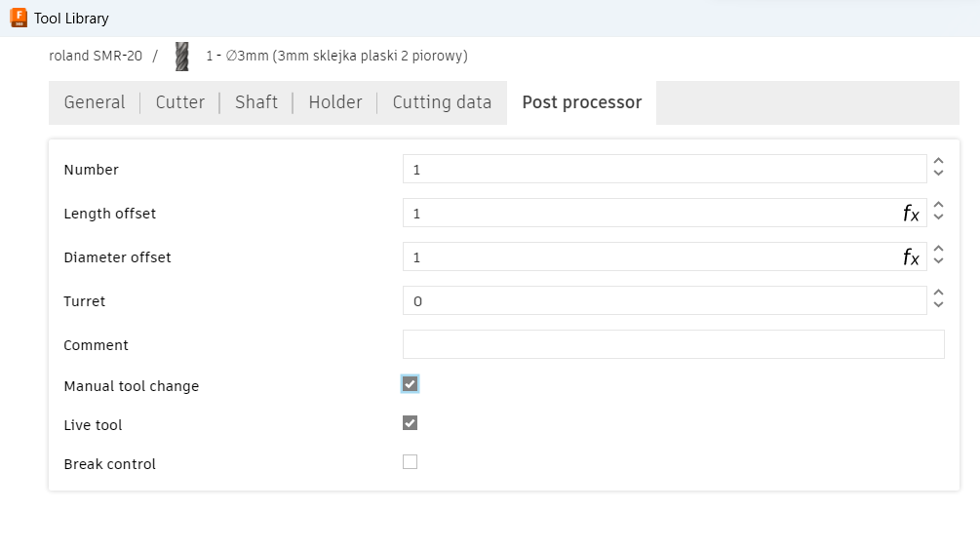Screen dimensions: 980x551
Task: Increase the Number value with up arrow
Action: pyautogui.click(x=938, y=162)
